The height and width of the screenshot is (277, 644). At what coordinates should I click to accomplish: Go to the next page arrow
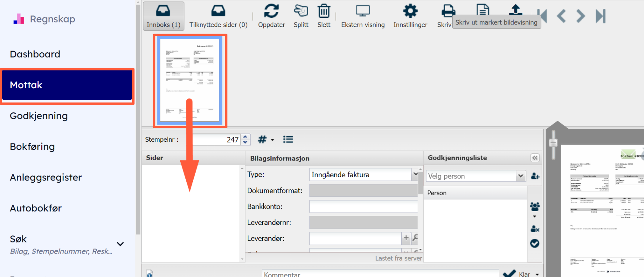581,16
